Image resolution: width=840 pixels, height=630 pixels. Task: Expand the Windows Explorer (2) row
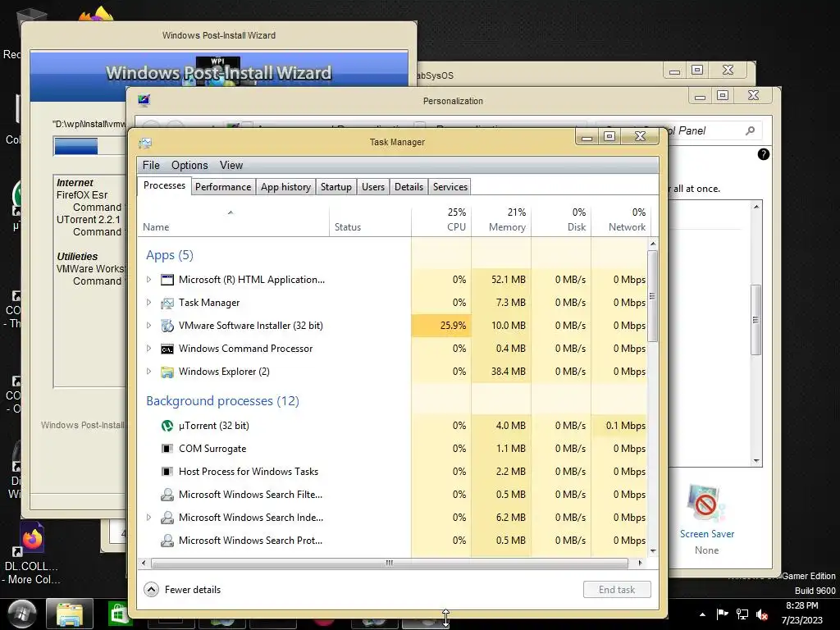click(x=149, y=372)
